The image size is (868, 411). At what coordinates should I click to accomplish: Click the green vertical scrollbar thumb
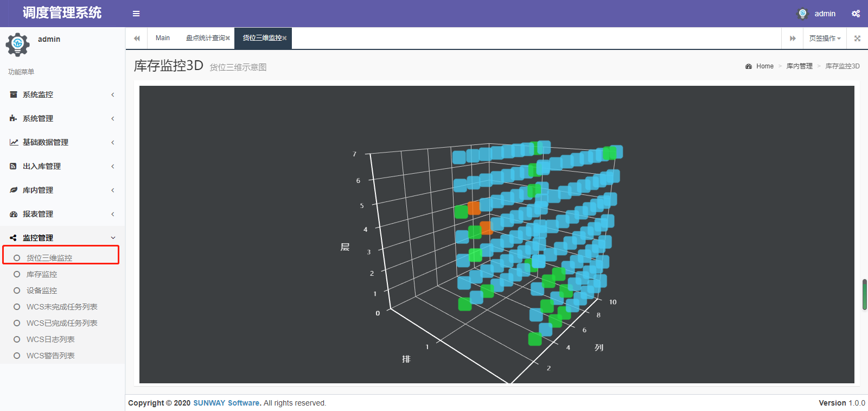[x=864, y=294]
